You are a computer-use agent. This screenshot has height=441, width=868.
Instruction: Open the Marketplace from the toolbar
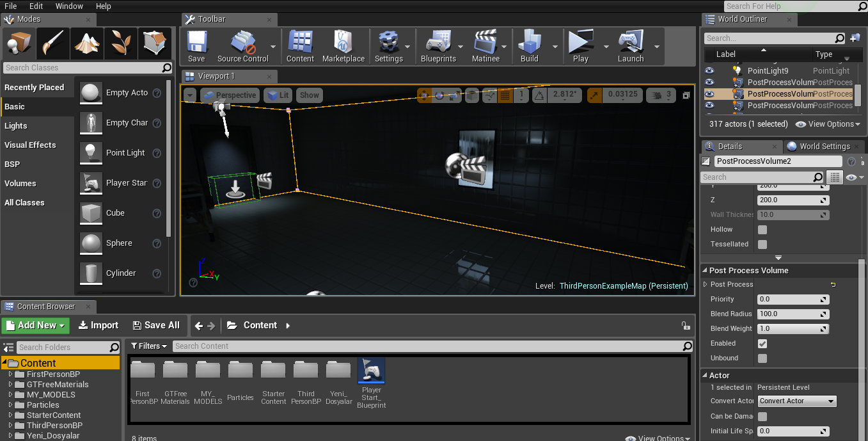pyautogui.click(x=343, y=46)
